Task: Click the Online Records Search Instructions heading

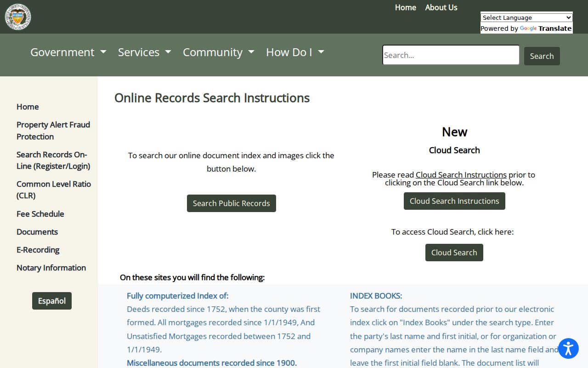Action: [x=212, y=98]
